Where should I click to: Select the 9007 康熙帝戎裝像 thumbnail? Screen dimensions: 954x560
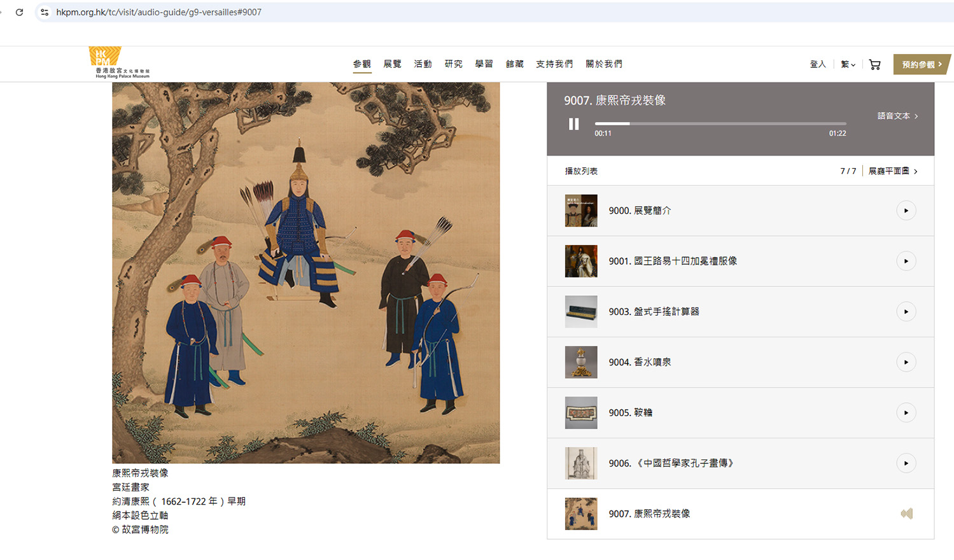coord(581,514)
